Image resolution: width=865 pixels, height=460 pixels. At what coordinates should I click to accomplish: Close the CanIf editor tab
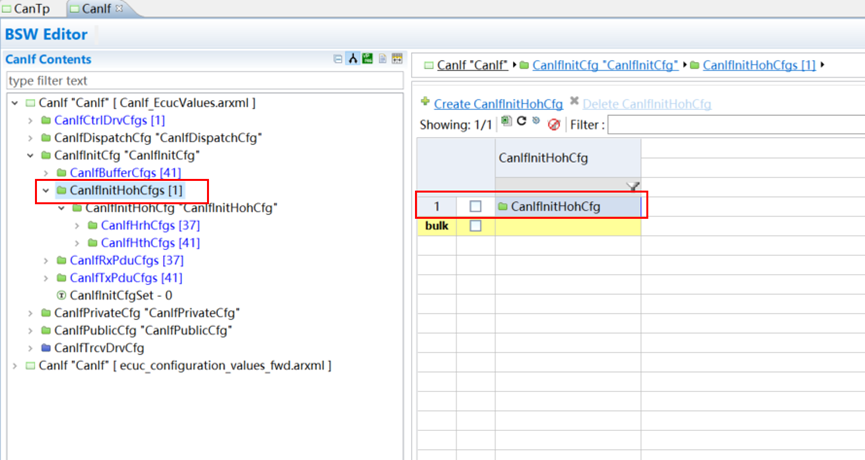[121, 9]
